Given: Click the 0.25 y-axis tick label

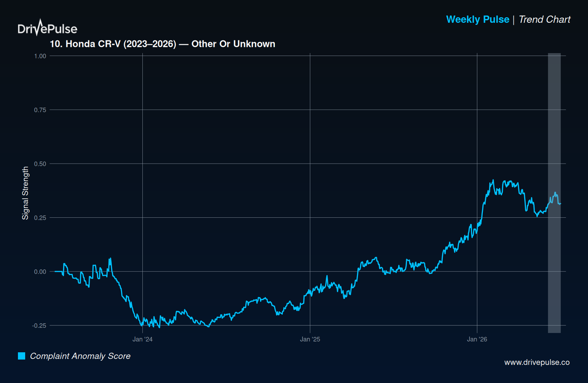Looking at the screenshot, I should (40, 218).
